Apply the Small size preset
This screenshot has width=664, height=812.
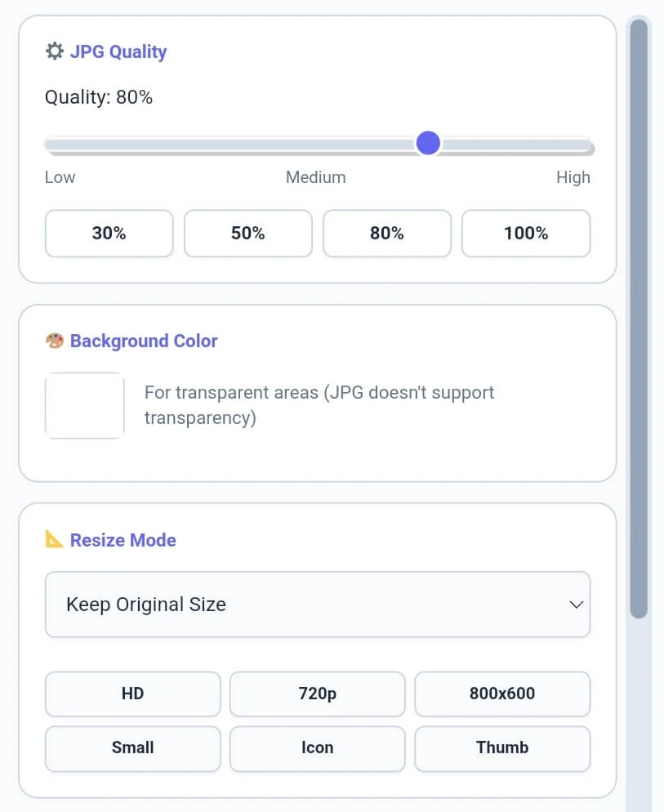[132, 747]
